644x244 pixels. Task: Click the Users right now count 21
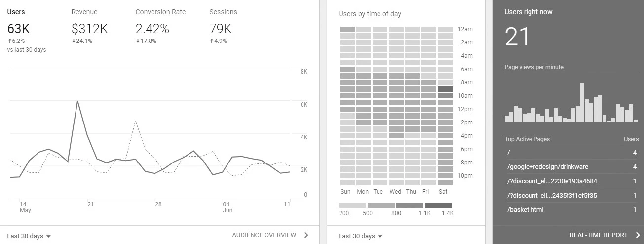[x=517, y=37]
